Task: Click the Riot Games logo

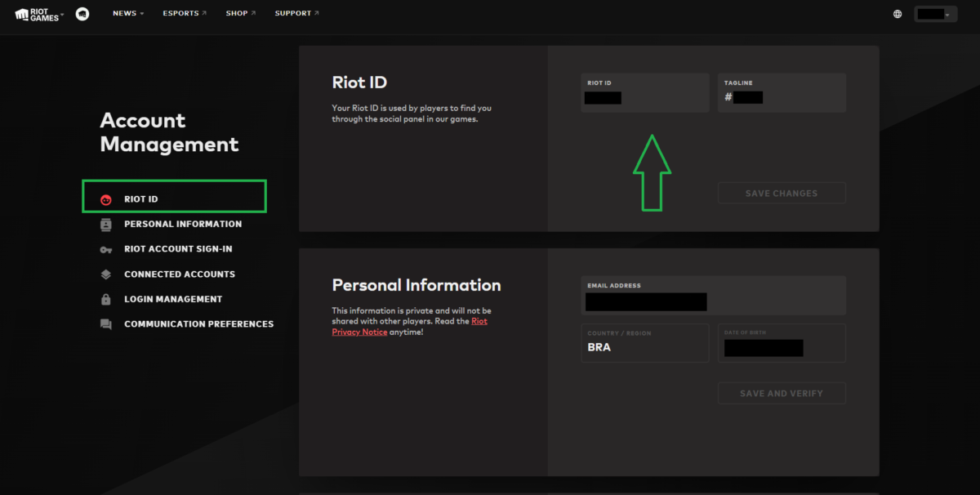Action: click(x=36, y=14)
